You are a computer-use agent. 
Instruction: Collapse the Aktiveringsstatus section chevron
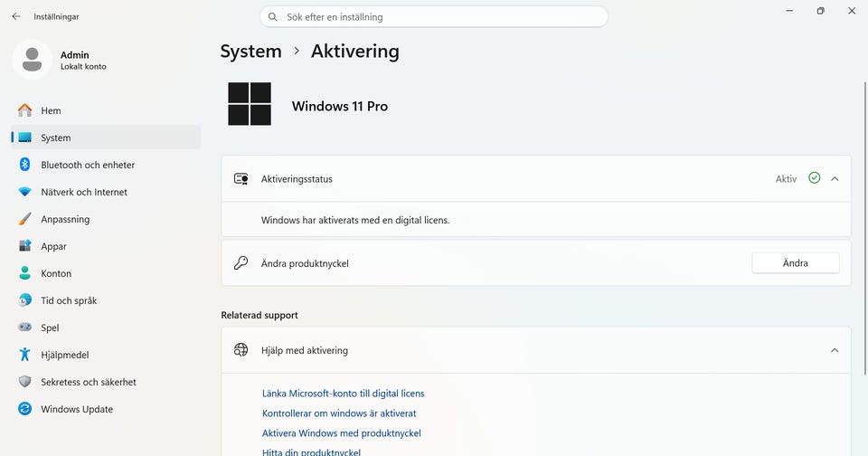(835, 179)
